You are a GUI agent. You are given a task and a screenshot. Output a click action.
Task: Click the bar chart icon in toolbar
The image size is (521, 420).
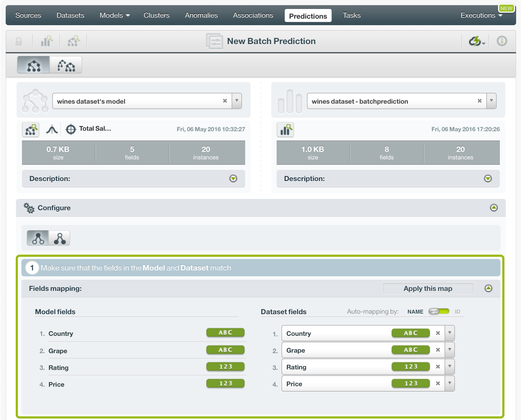click(x=46, y=41)
